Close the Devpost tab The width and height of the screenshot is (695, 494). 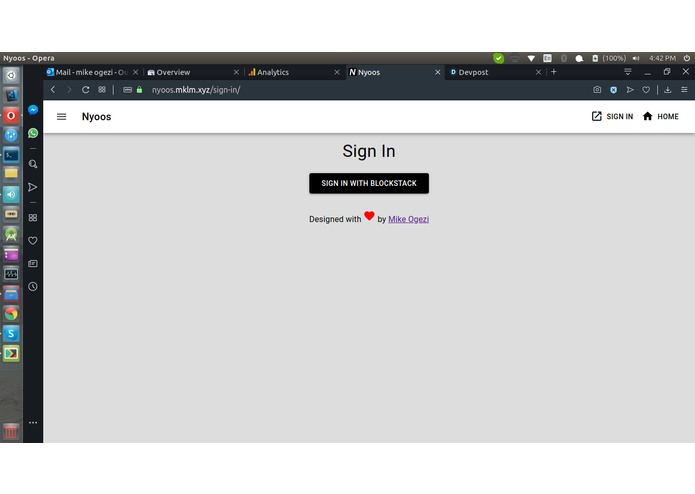[x=538, y=72]
